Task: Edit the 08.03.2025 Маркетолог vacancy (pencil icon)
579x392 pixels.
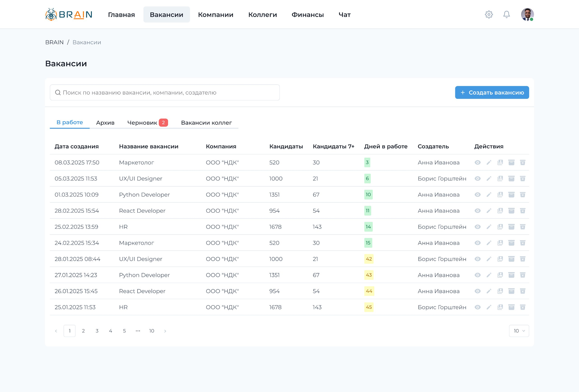Action: click(489, 162)
